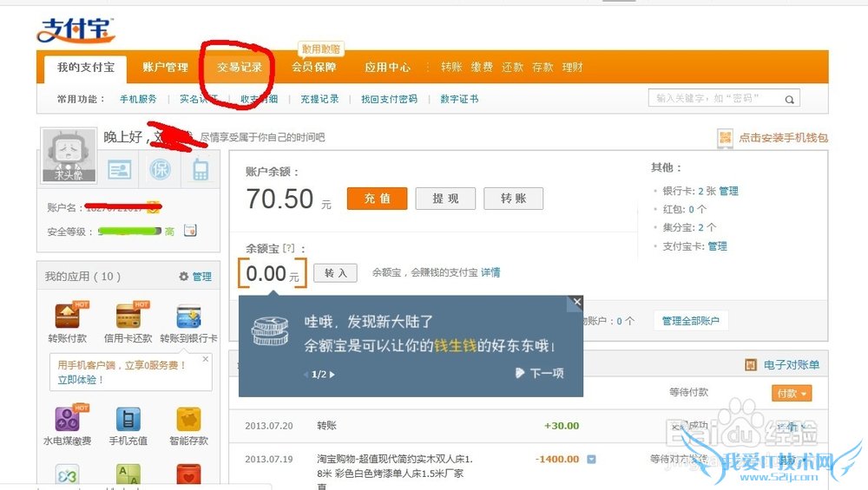Open the 手机充值 app icon

(x=128, y=419)
